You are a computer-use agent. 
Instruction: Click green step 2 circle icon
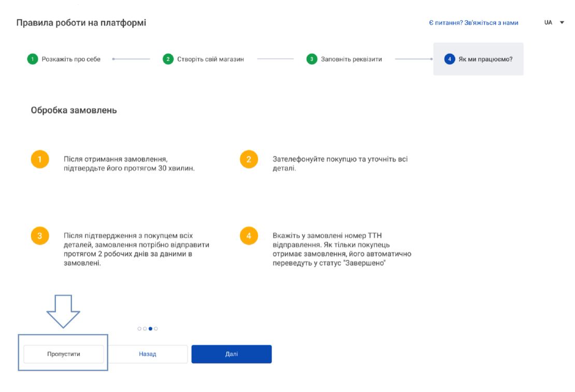pyautogui.click(x=168, y=59)
